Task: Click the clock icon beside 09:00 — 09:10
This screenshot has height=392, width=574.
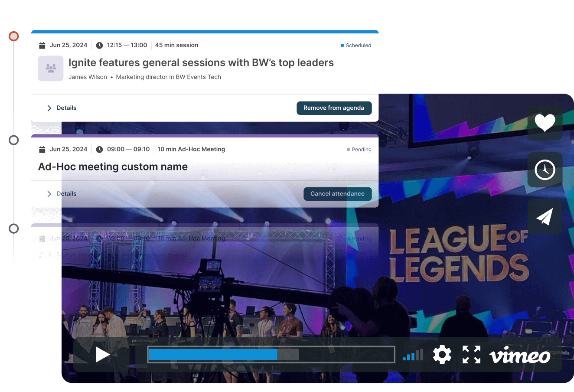Action: tap(99, 149)
